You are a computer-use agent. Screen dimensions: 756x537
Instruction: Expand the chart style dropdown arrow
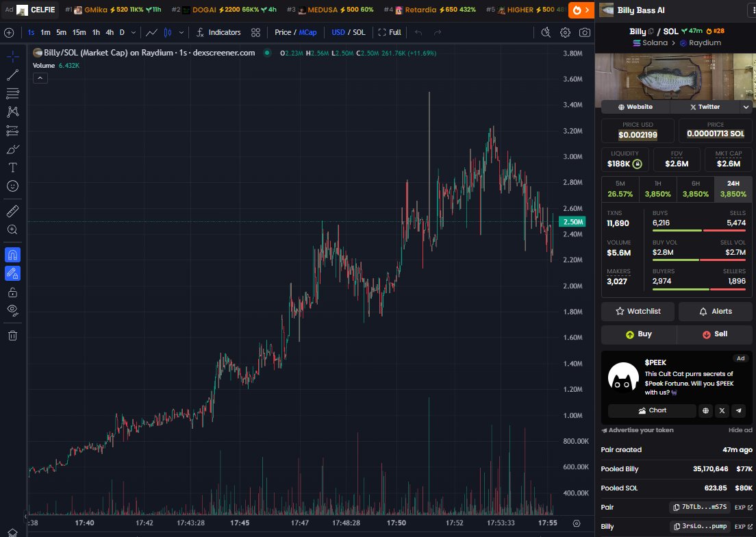[x=181, y=32]
